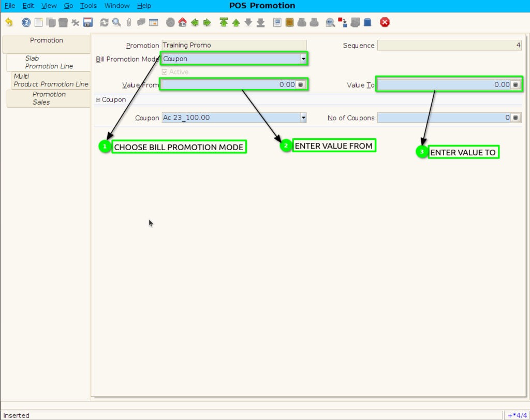Jump to last record with grey bottom arrow
Screen dimensions: 530x420
pos(261,22)
